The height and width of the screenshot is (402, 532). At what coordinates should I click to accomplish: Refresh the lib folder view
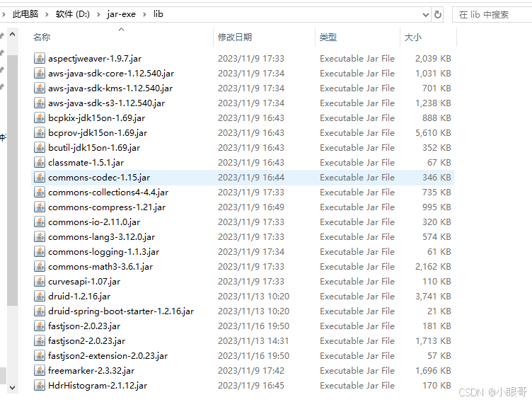click(438, 15)
